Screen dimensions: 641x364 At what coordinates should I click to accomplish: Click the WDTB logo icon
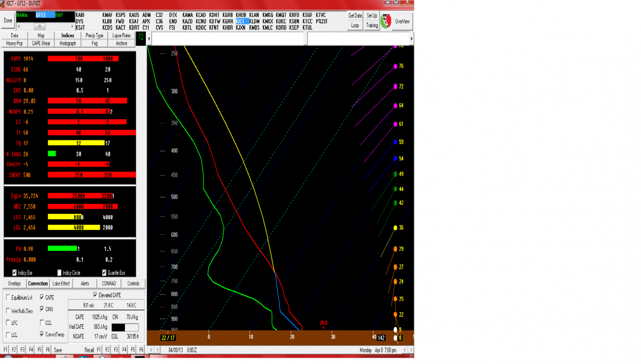[386, 21]
